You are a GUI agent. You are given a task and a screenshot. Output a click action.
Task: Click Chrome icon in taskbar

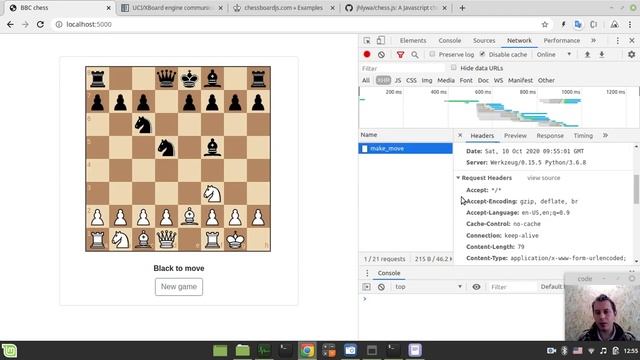307,350
